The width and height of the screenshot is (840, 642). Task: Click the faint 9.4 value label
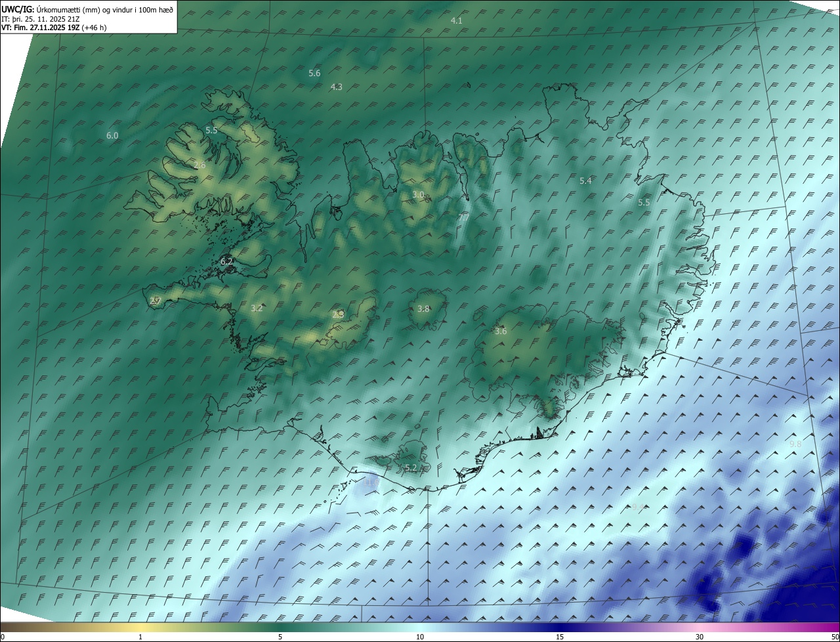click(x=638, y=507)
